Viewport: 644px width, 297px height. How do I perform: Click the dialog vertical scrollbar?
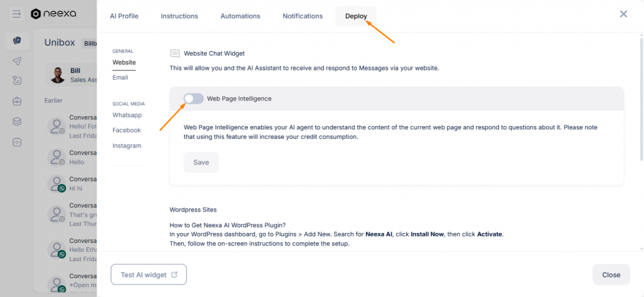[641, 99]
